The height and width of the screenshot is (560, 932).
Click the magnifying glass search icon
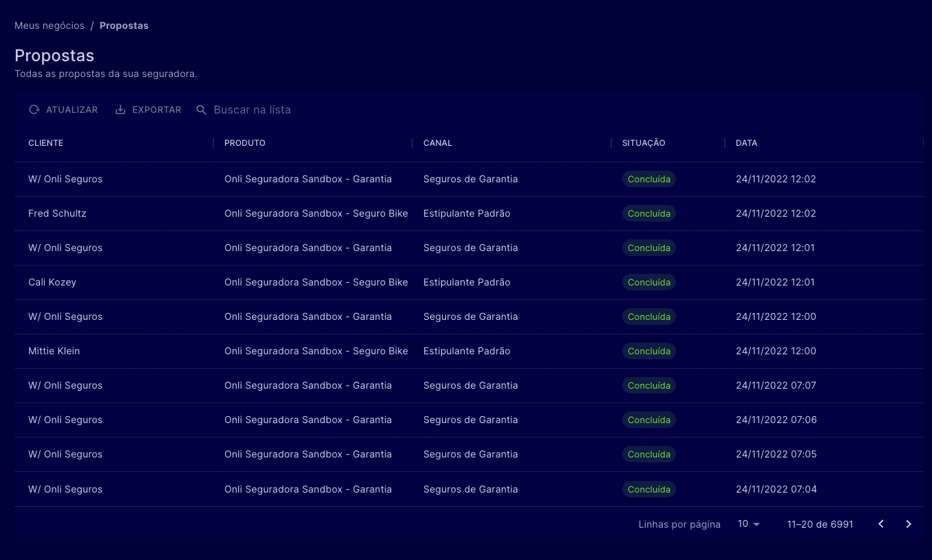(x=201, y=110)
